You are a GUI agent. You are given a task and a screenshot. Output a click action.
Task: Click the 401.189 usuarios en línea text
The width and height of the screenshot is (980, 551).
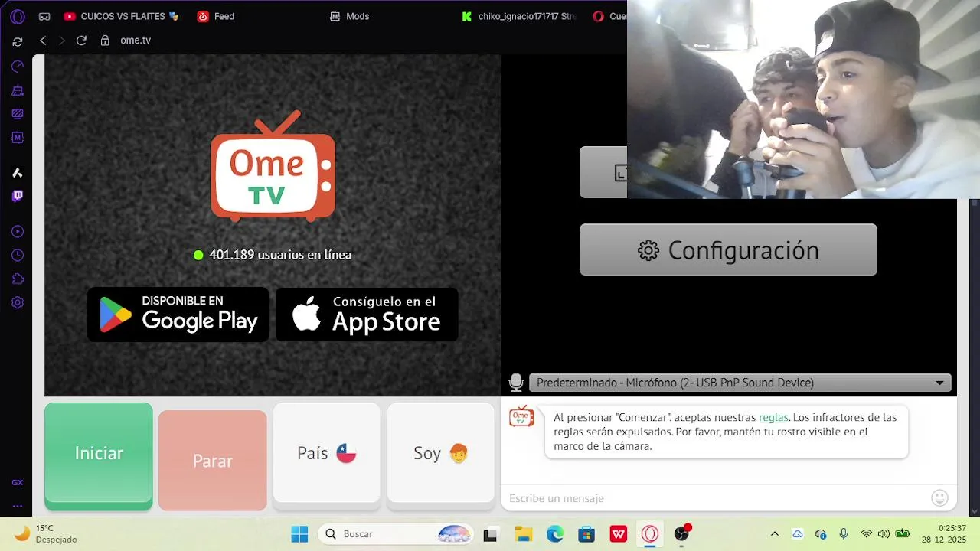click(x=280, y=255)
